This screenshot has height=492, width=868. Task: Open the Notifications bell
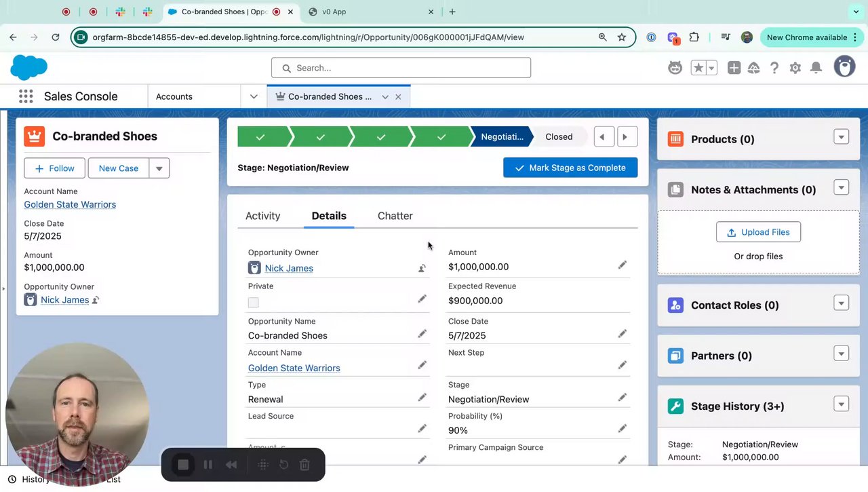point(816,68)
